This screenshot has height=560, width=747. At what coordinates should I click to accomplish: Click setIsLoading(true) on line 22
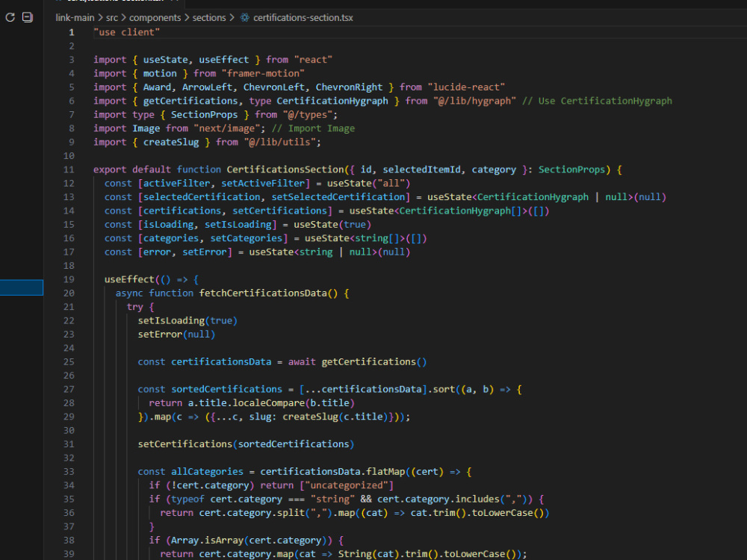[187, 321]
